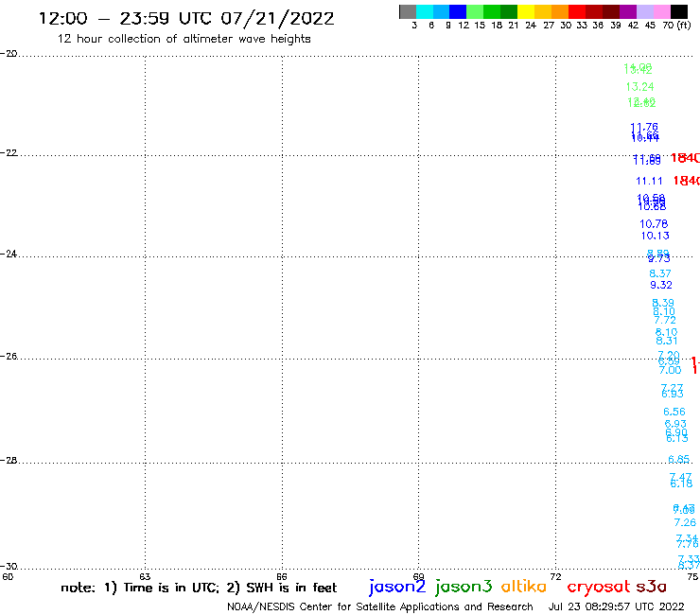Viewport: 700px width, 615px height.
Task: Click the yellow swatch in the color legend
Action: (526, 11)
